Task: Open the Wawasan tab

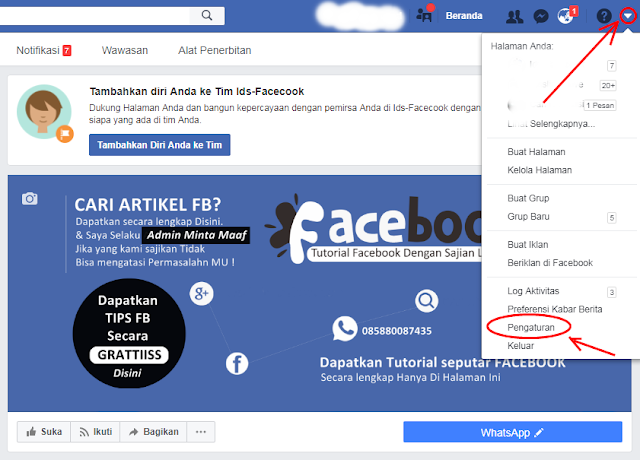Action: 124,50
